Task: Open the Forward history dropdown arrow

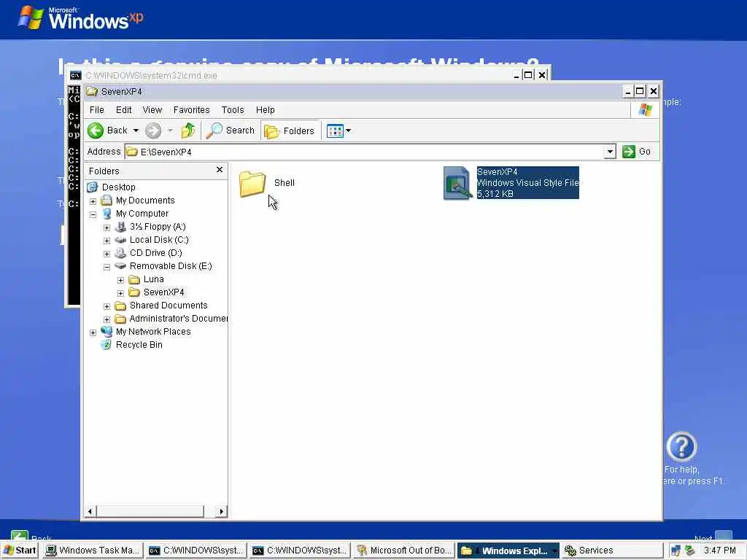Action: (x=170, y=131)
